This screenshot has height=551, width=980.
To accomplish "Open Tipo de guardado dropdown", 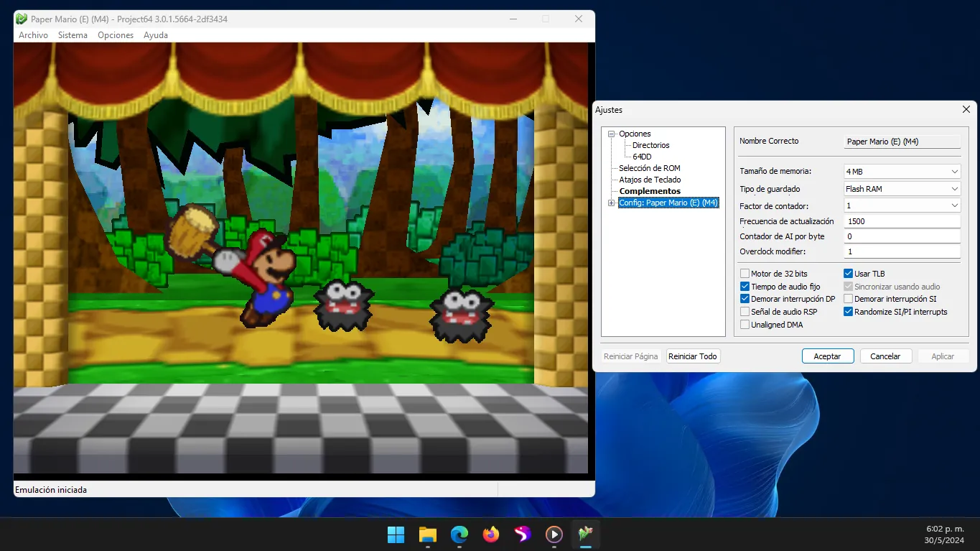I will [x=902, y=189].
